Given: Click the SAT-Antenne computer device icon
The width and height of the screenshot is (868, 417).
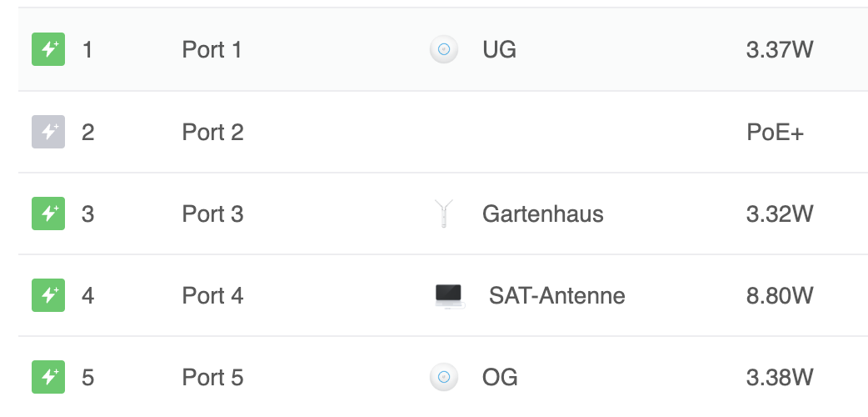Looking at the screenshot, I should (x=449, y=295).
